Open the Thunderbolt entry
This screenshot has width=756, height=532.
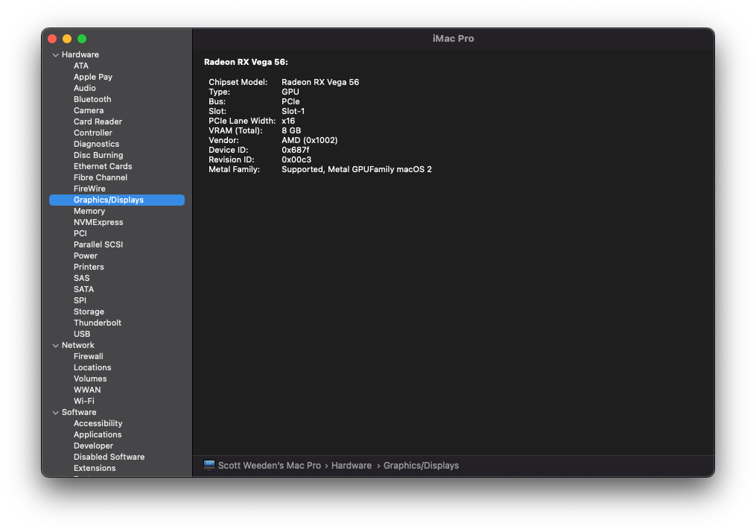tap(98, 323)
